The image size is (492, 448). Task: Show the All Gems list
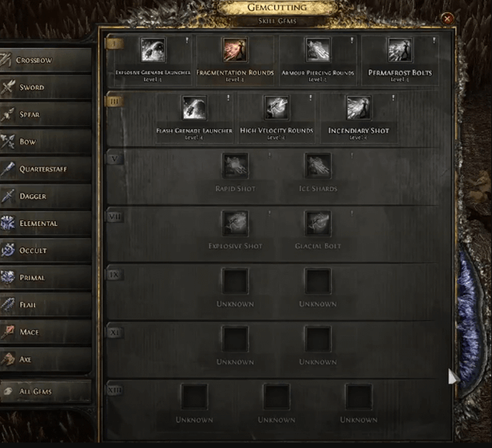coord(46,391)
